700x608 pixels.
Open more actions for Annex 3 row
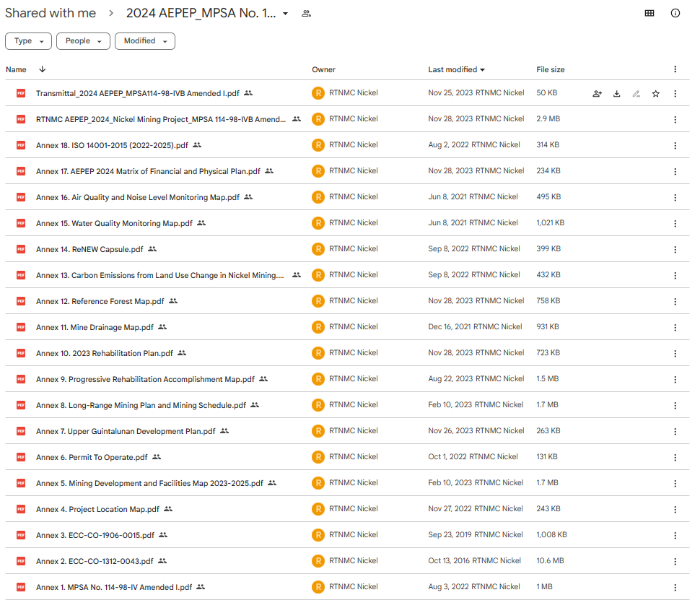click(675, 535)
